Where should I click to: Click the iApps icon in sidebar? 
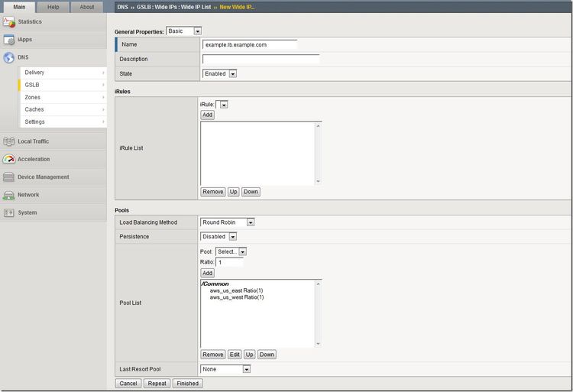tap(9, 39)
